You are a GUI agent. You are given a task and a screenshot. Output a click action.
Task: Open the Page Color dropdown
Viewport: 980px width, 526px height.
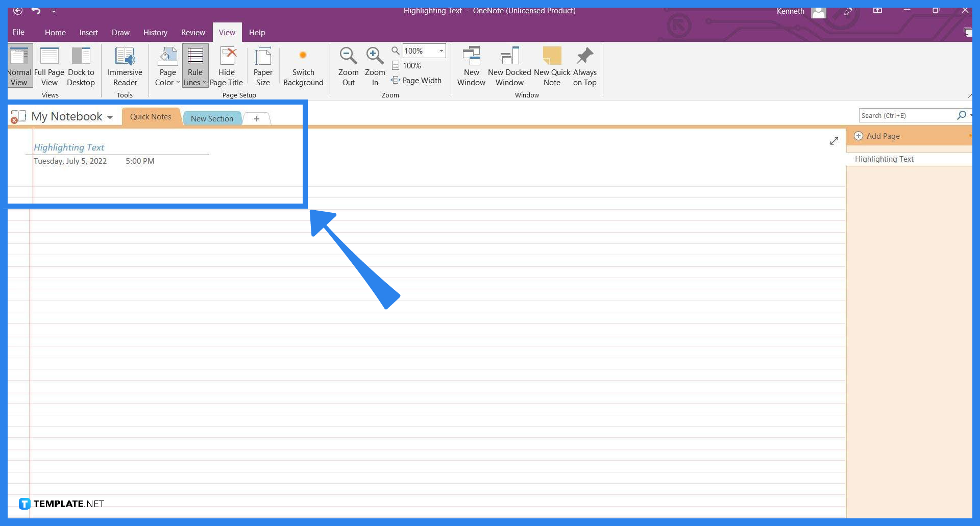point(166,65)
